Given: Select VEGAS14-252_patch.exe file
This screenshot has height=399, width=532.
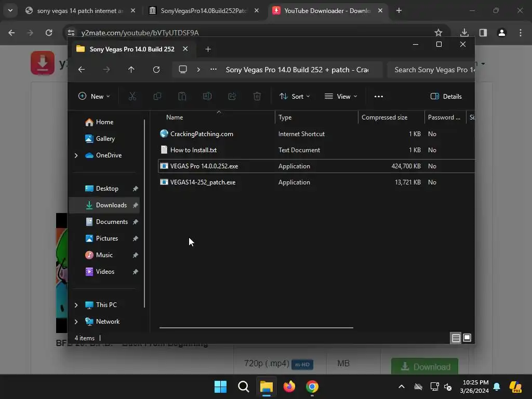Looking at the screenshot, I should [316, 182].
